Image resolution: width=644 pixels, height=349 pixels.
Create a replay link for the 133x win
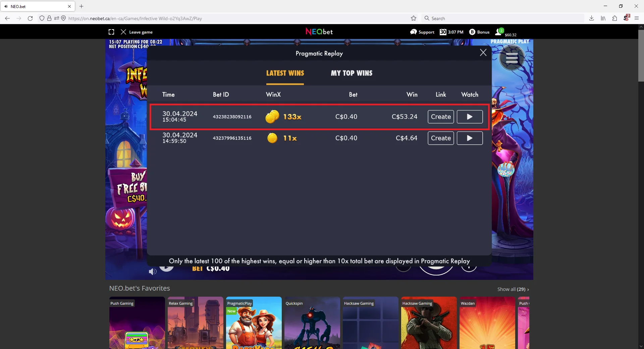tap(441, 117)
